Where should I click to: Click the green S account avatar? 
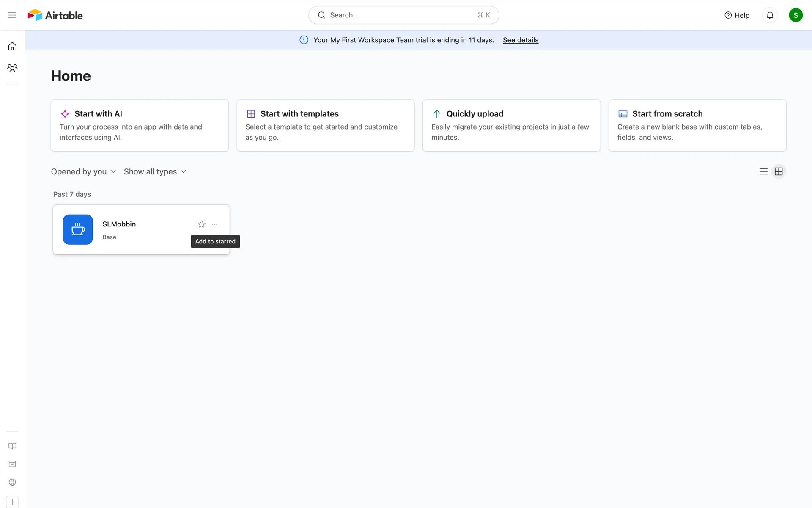pyautogui.click(x=795, y=15)
